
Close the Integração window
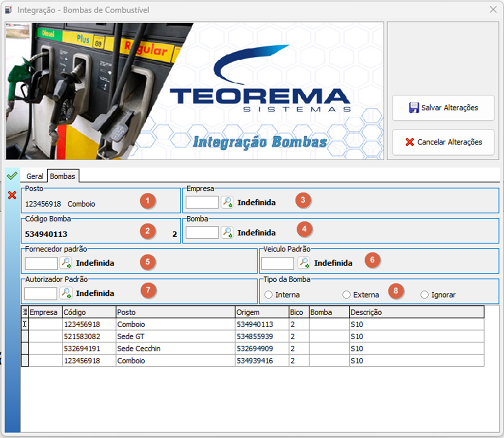click(493, 10)
